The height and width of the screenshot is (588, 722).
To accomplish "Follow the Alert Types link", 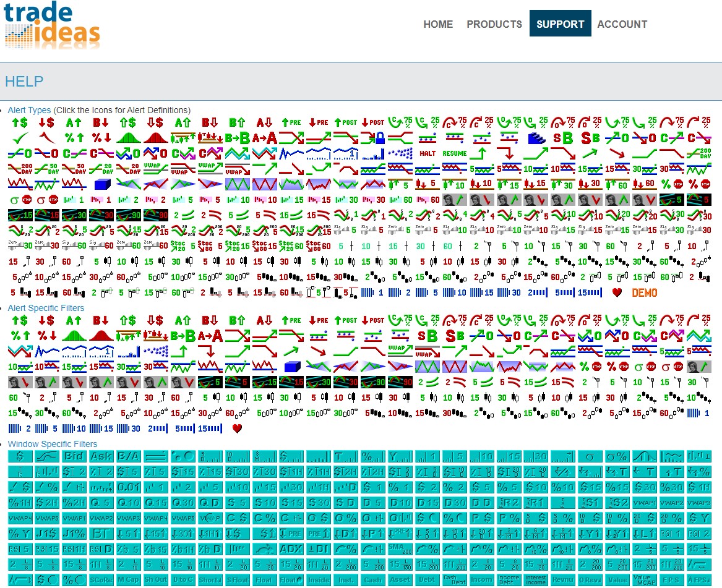I will point(30,110).
